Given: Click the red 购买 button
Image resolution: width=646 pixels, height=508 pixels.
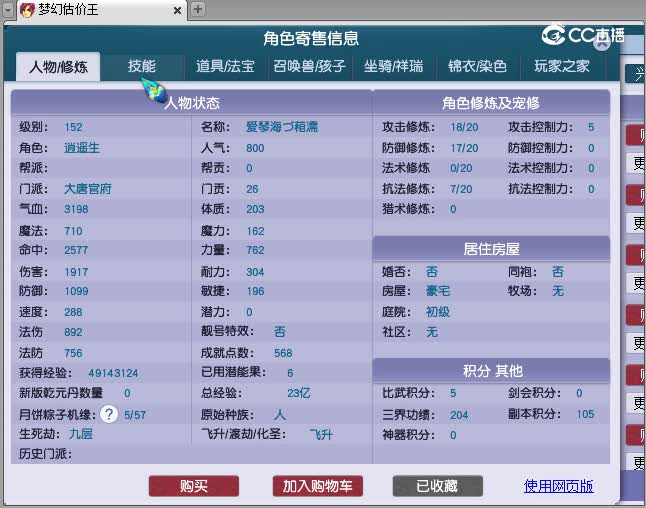Looking at the screenshot, I should (194, 486).
